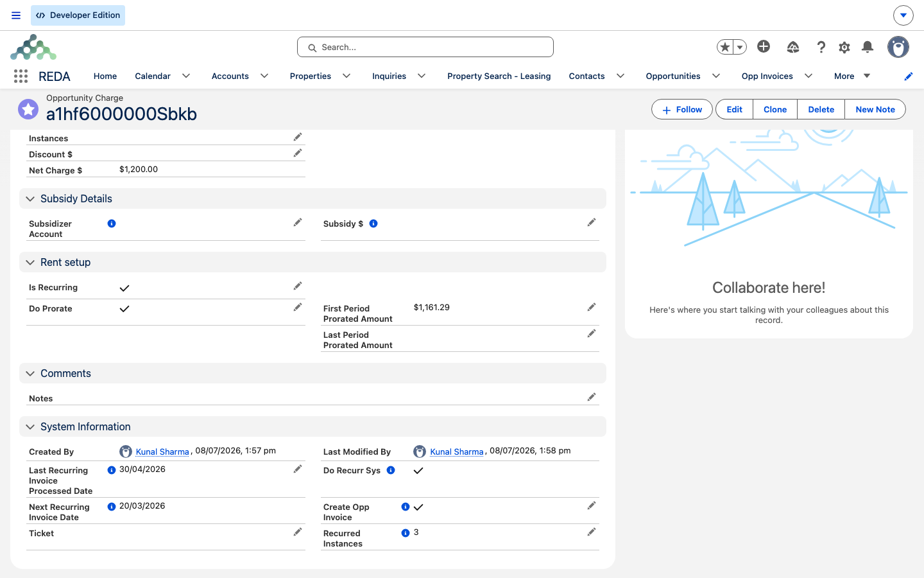Open Kunal Sharma link under Created By
This screenshot has width=924, height=578.
[x=162, y=451]
